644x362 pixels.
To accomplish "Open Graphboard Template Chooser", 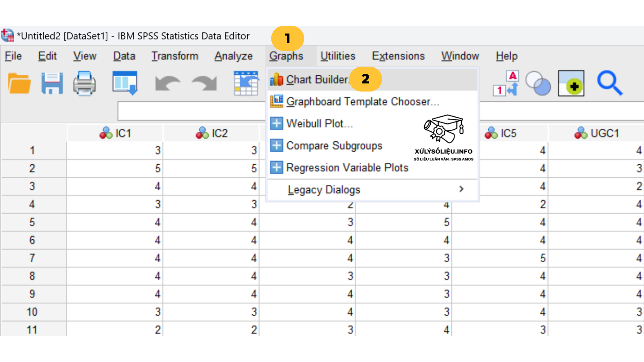I will (362, 101).
